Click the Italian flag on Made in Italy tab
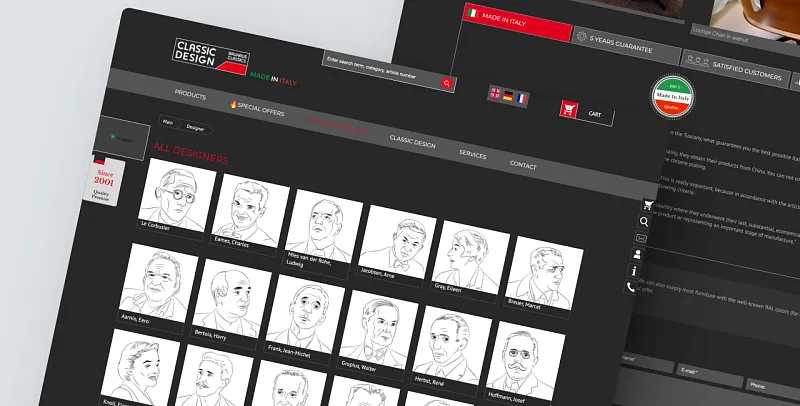The image size is (800, 406). pyautogui.click(x=472, y=13)
